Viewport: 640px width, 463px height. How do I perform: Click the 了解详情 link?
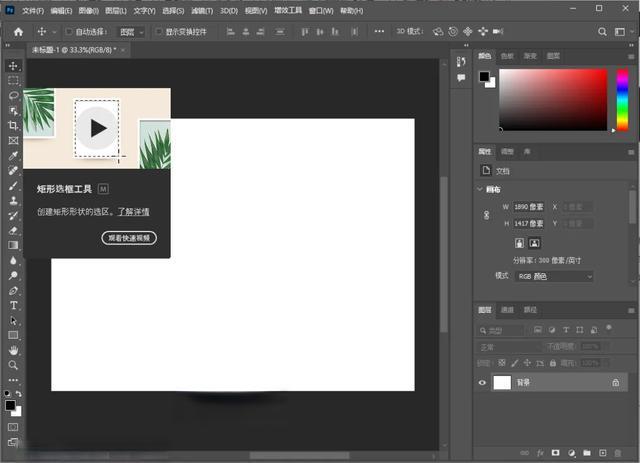(x=133, y=212)
